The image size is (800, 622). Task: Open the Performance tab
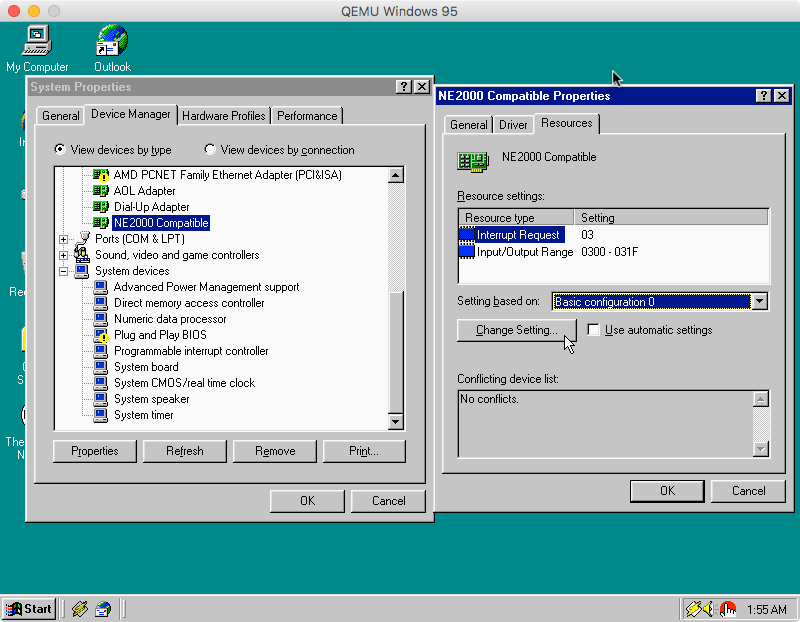(x=307, y=116)
